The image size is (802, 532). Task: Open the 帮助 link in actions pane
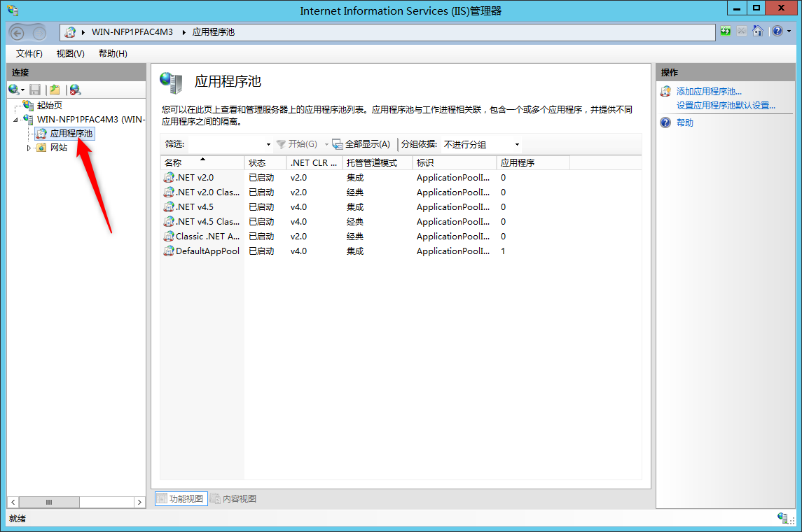tap(685, 122)
